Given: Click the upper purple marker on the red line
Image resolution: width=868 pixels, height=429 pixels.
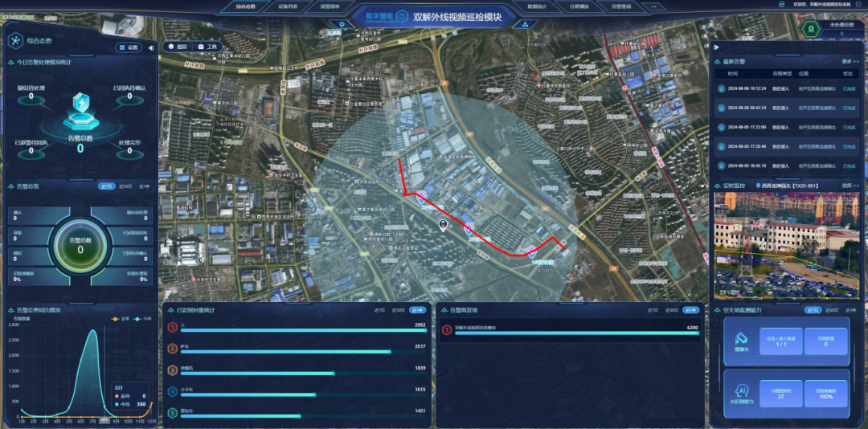Looking at the screenshot, I should pyautogui.click(x=421, y=197).
